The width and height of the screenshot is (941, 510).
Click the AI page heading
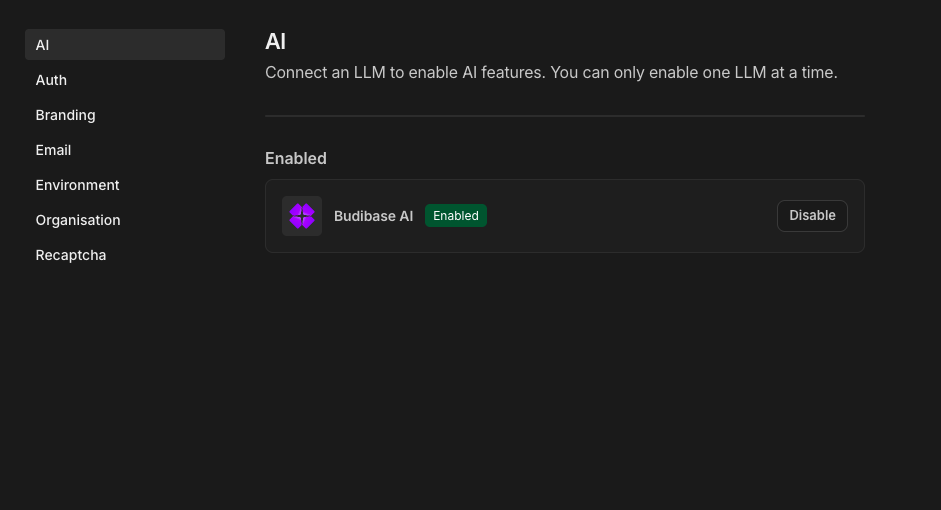[275, 41]
